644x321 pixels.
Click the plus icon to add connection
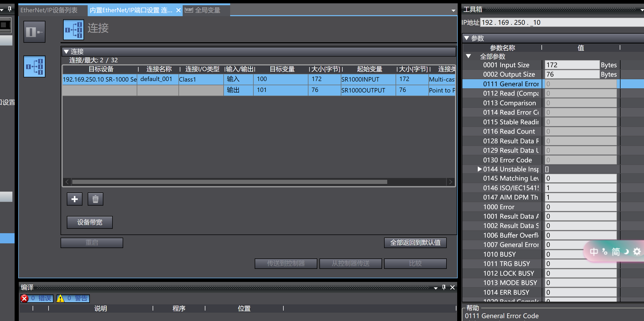(x=75, y=199)
